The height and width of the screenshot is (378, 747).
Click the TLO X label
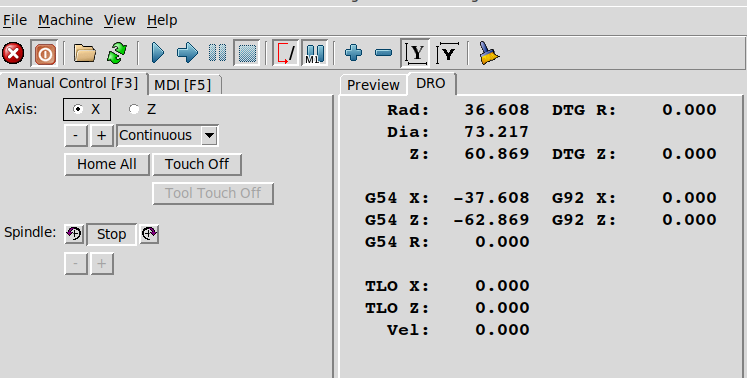(397, 286)
